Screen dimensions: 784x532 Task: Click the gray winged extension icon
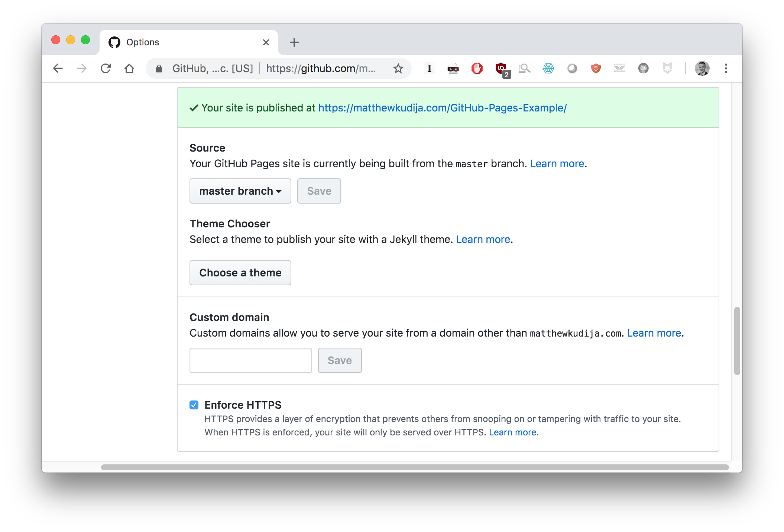[619, 68]
